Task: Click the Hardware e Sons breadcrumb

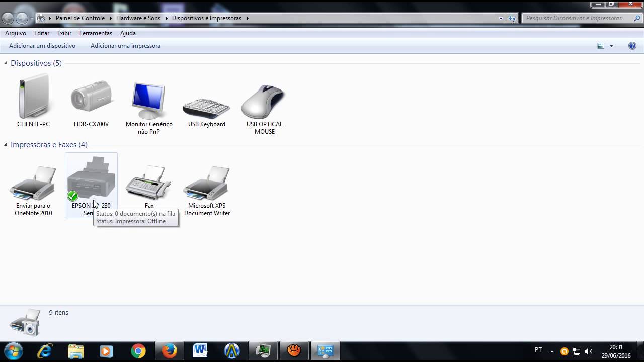Action: [x=138, y=18]
